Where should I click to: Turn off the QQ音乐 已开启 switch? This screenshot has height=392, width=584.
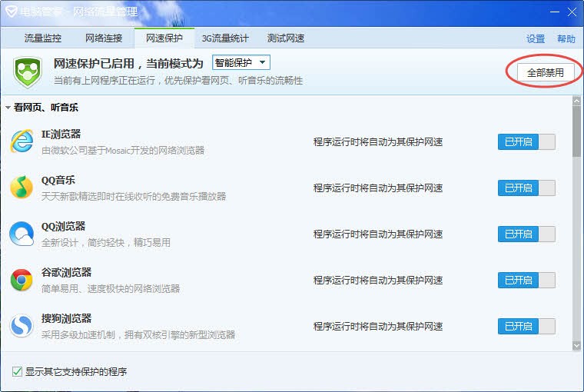tap(526, 188)
